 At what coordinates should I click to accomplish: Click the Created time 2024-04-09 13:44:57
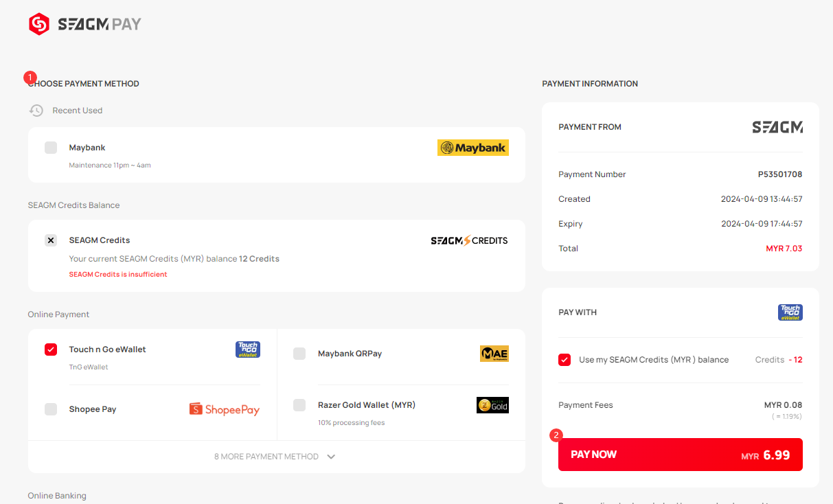(762, 199)
